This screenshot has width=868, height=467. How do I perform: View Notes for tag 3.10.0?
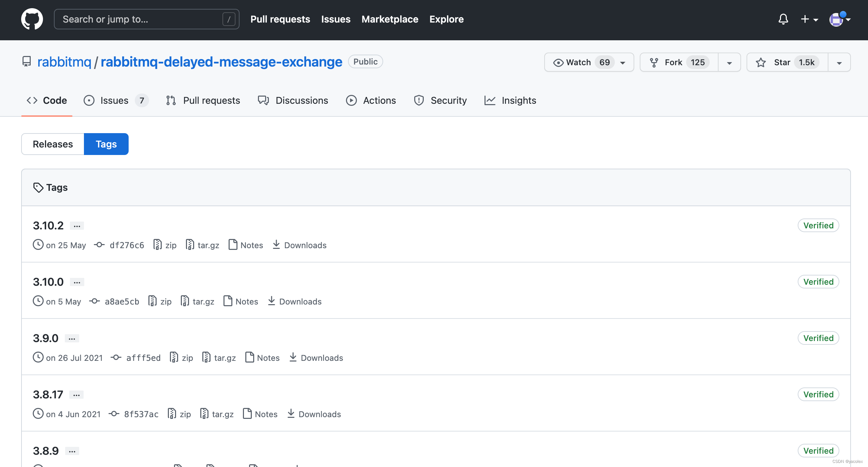[x=241, y=301]
